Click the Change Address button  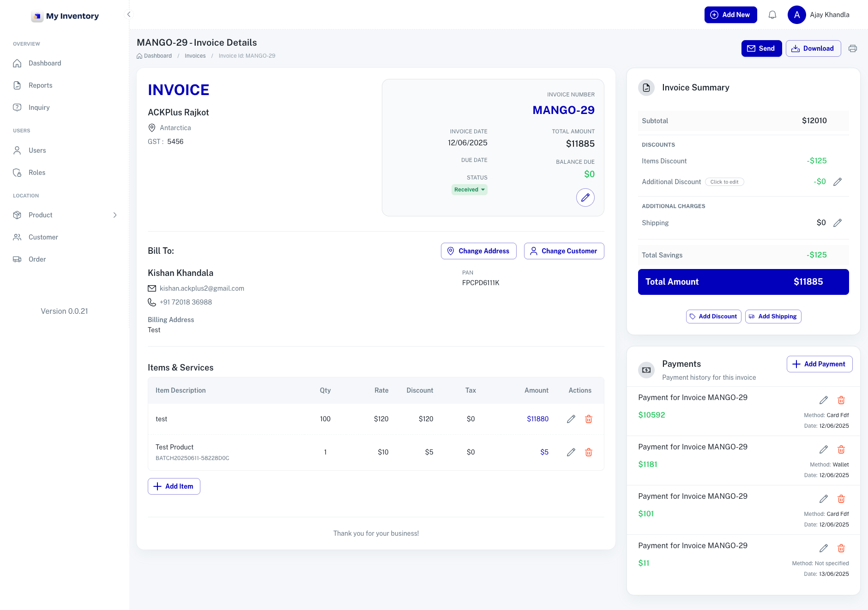pyautogui.click(x=478, y=251)
